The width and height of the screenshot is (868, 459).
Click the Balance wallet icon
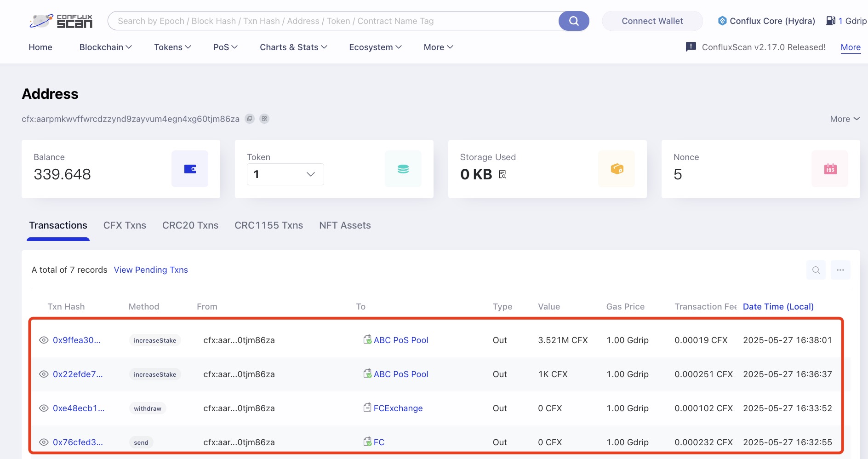pos(190,169)
